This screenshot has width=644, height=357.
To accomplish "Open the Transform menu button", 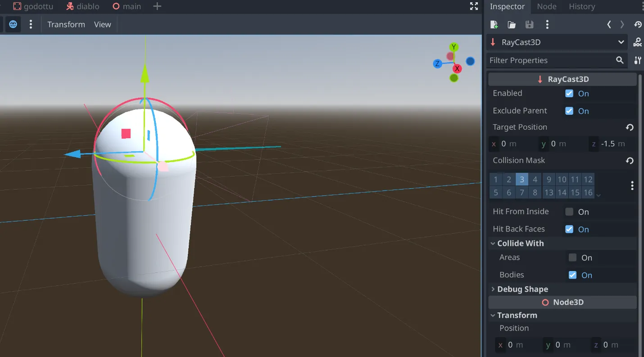I will pos(66,25).
